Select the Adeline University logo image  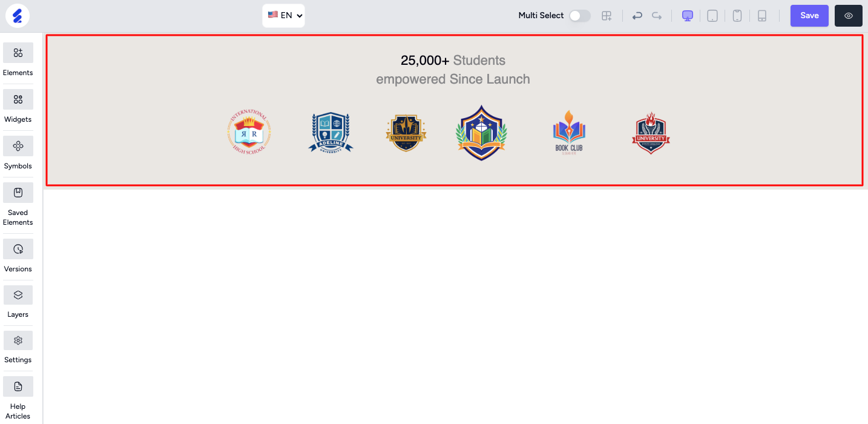tap(330, 132)
